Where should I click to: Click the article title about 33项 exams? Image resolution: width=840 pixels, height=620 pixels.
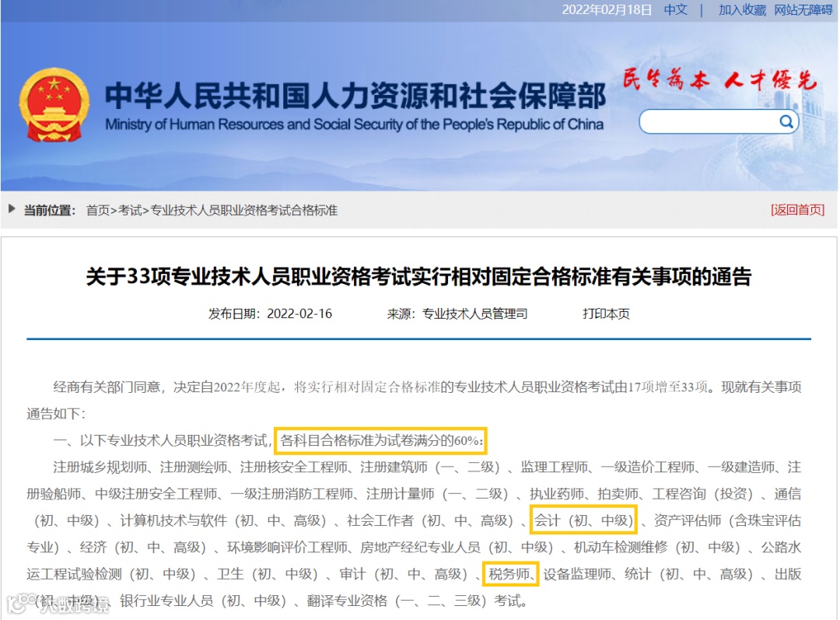418,276
